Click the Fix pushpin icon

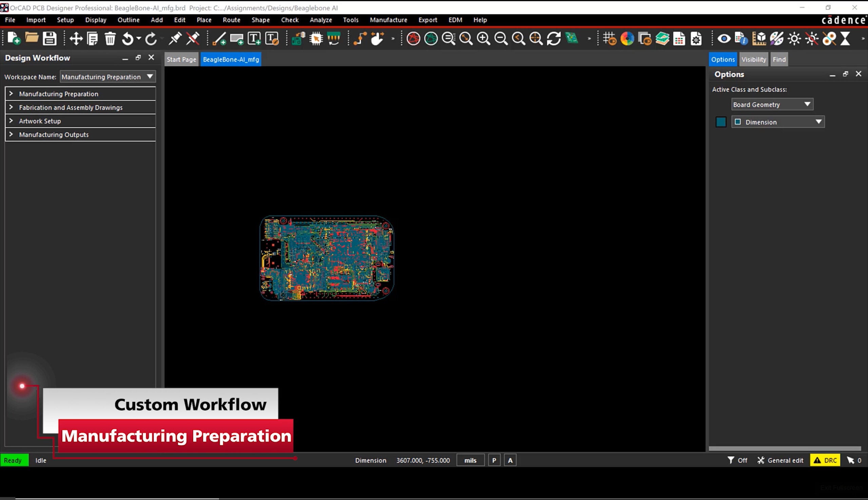click(175, 39)
